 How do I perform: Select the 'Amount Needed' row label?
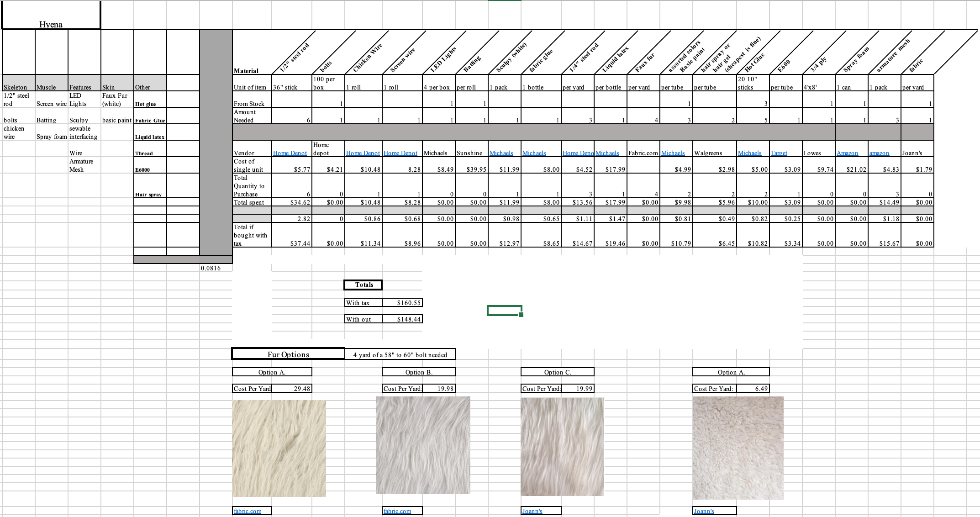pos(252,116)
